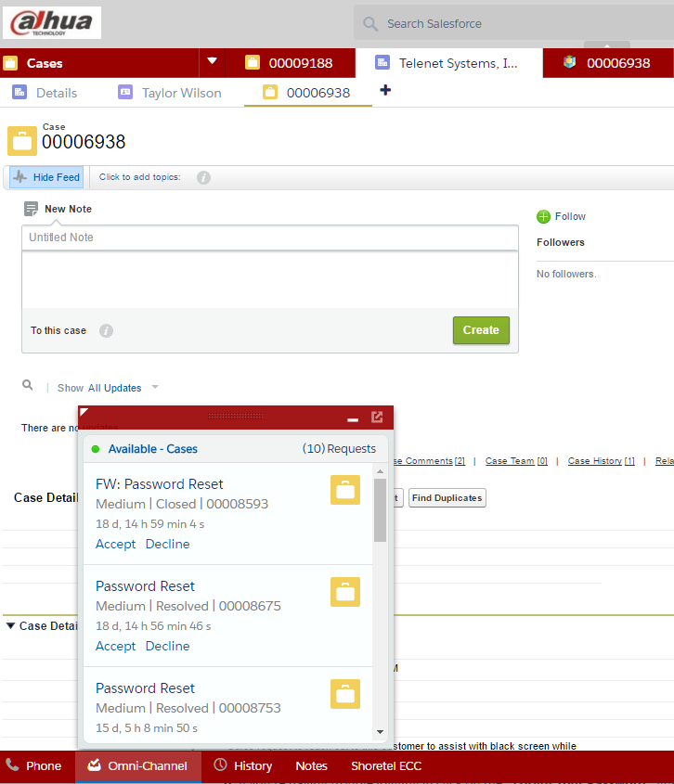Viewport: 674px width, 784px height.
Task: Click the requests list scroll up arrow
Action: point(381,471)
